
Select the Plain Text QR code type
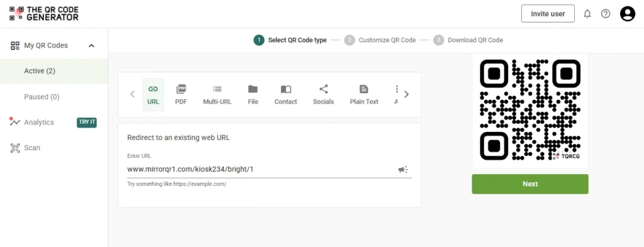tap(364, 95)
